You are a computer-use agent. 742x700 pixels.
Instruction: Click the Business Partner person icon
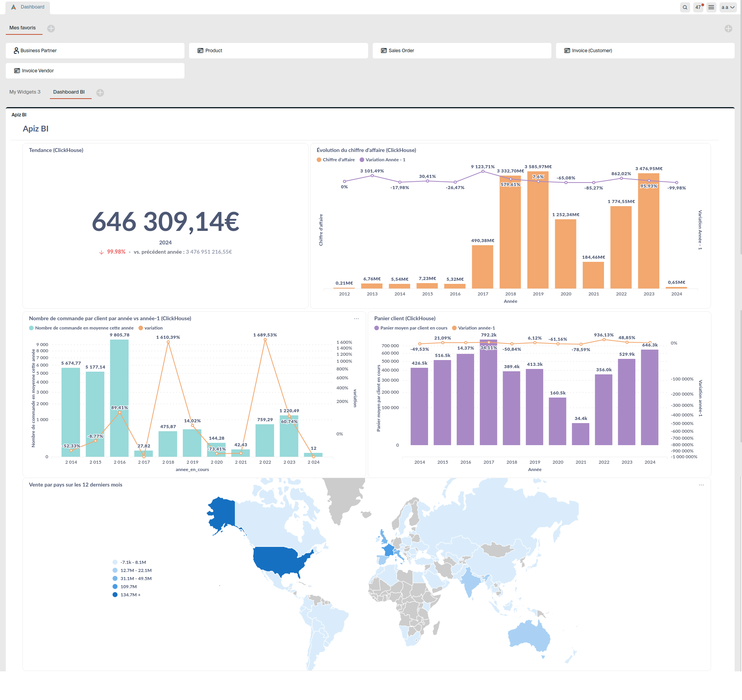coord(16,51)
